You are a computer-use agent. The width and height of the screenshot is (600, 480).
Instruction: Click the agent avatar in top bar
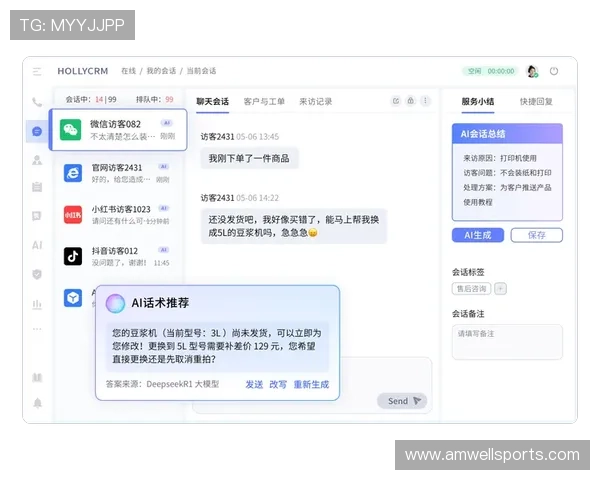click(x=532, y=71)
